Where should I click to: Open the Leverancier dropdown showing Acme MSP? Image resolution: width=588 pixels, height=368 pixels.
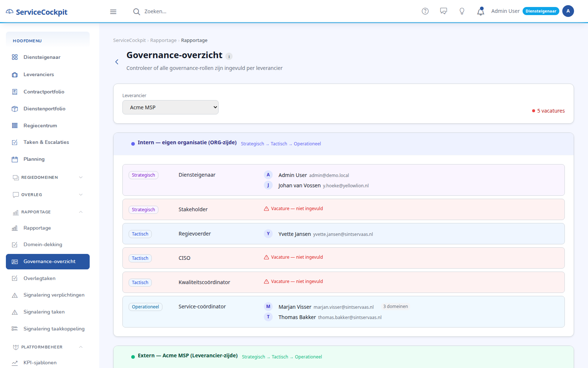tap(171, 107)
